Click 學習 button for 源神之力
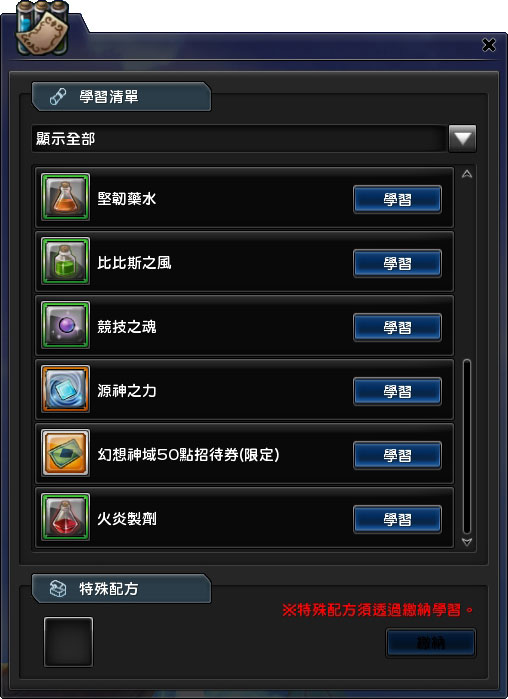Screen dimensions: 508x699 pyautogui.click(x=397, y=391)
